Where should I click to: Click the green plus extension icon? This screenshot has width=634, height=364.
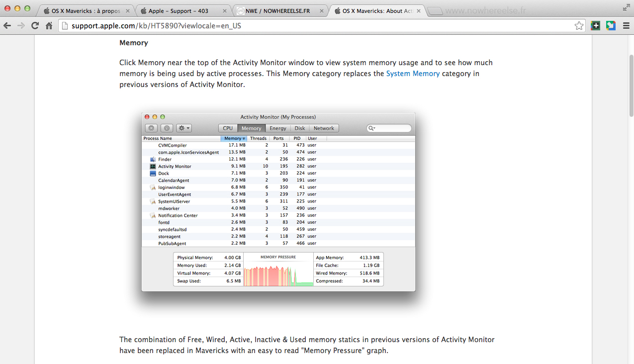595,26
